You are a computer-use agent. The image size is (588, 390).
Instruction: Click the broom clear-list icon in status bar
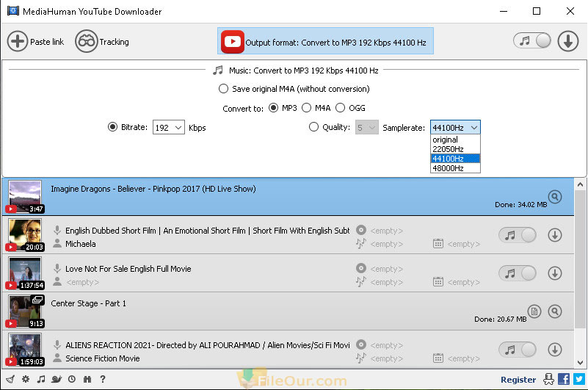(10, 379)
